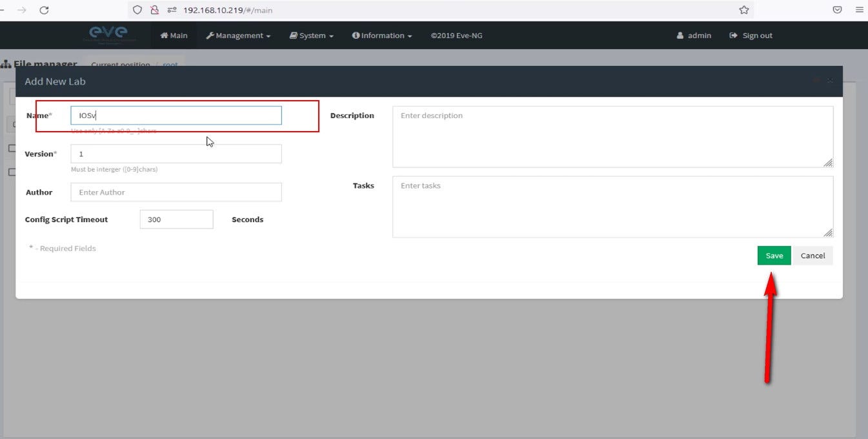This screenshot has width=868, height=439.
Task: Reload the page in browser
Action: click(x=44, y=10)
